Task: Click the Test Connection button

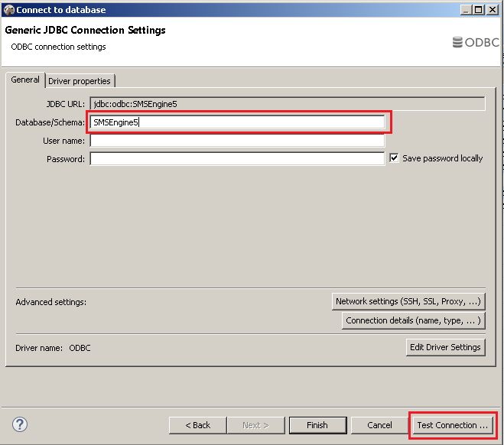Action: [452, 425]
